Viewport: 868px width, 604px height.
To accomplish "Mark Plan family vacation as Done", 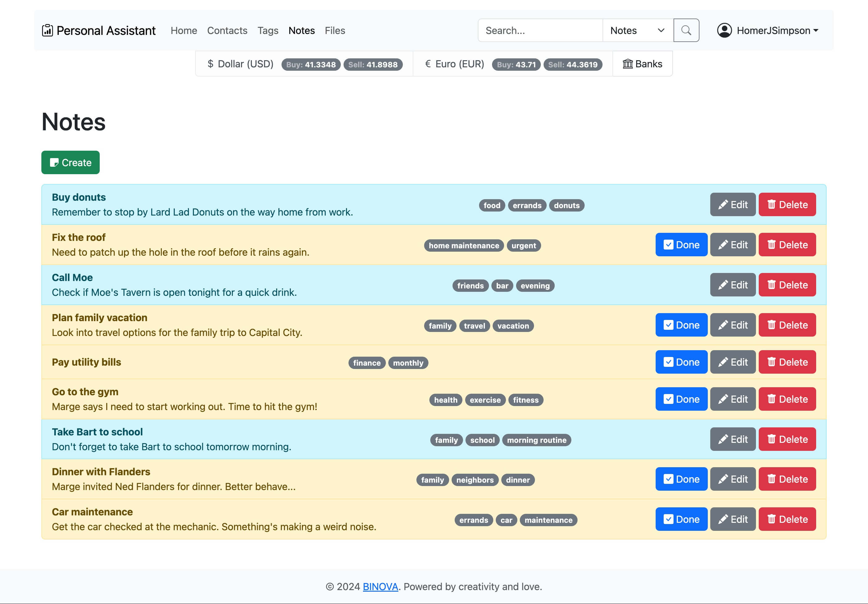I will (x=681, y=325).
